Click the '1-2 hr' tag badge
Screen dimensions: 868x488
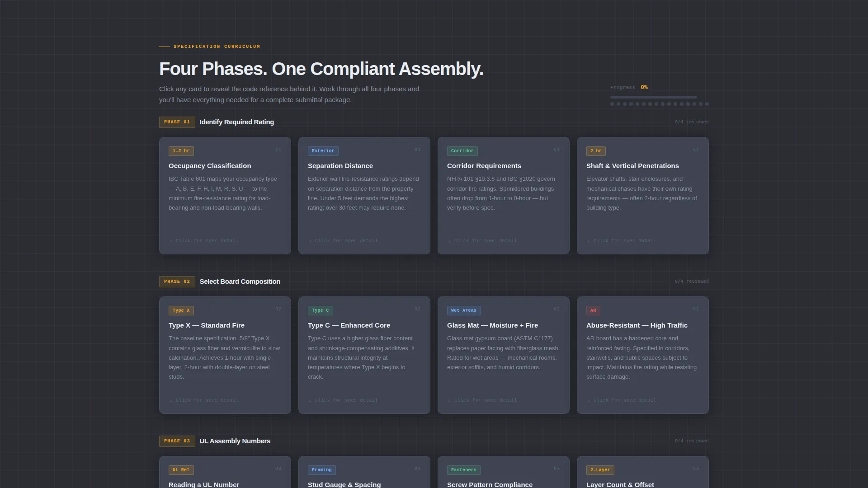[x=181, y=151]
